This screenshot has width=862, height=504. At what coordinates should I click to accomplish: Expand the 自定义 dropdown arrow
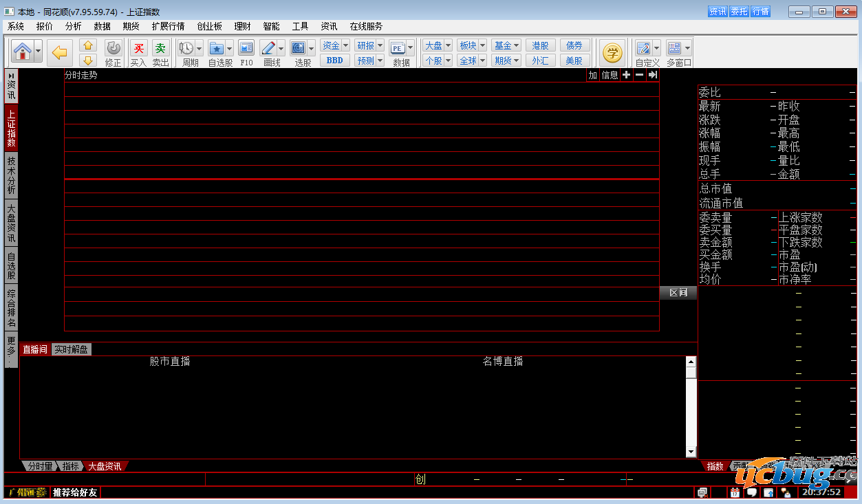[656, 48]
